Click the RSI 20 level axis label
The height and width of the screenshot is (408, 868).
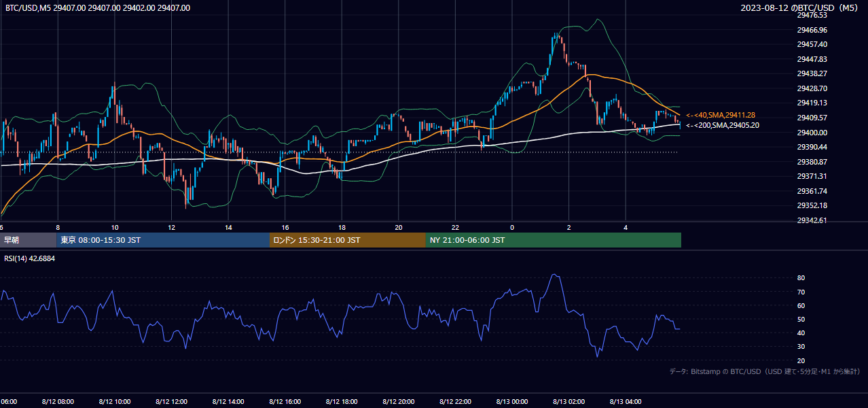pos(801,360)
